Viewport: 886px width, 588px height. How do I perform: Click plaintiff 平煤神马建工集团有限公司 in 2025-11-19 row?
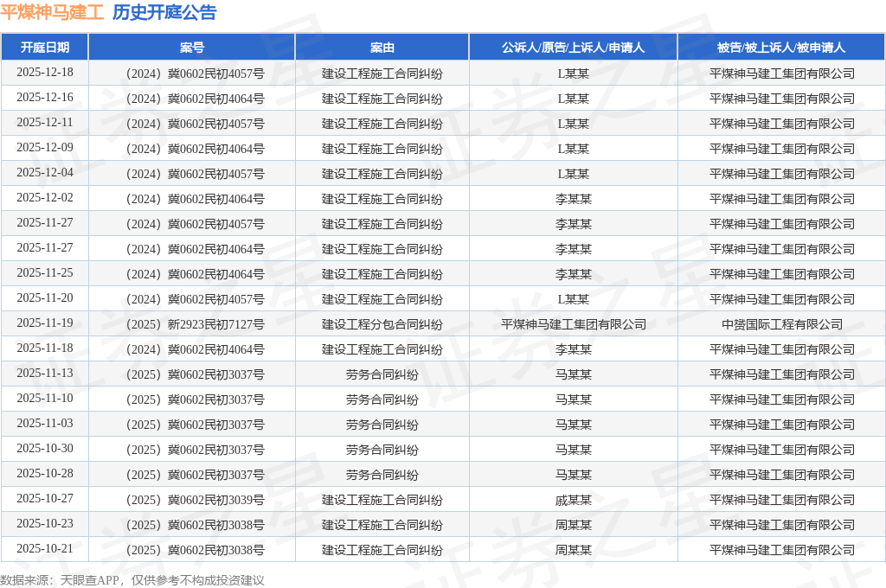click(x=573, y=324)
